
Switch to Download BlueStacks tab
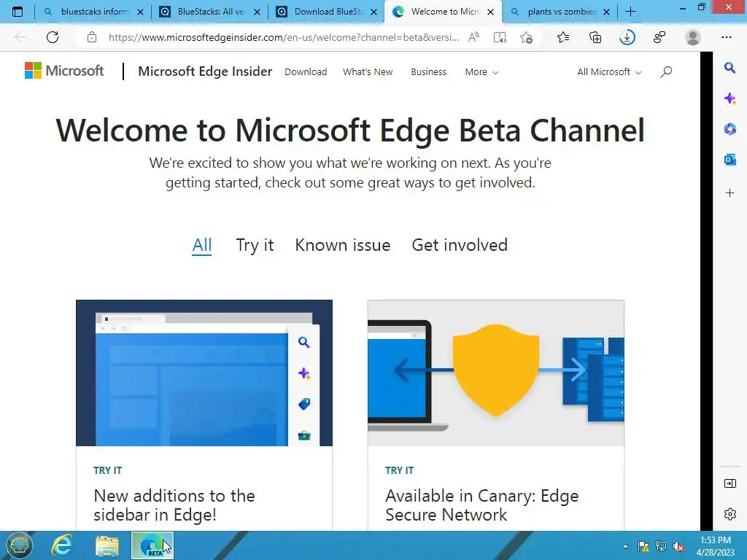pyautogui.click(x=326, y=12)
